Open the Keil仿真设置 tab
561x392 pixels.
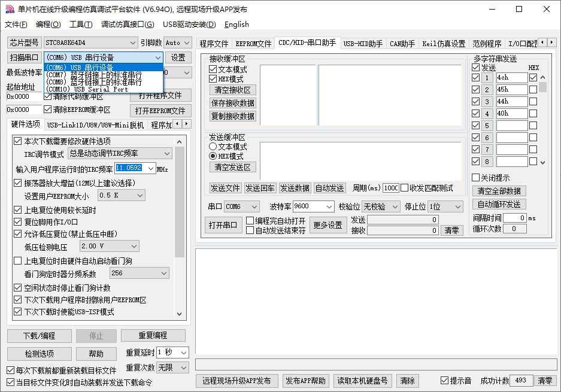tap(444, 44)
